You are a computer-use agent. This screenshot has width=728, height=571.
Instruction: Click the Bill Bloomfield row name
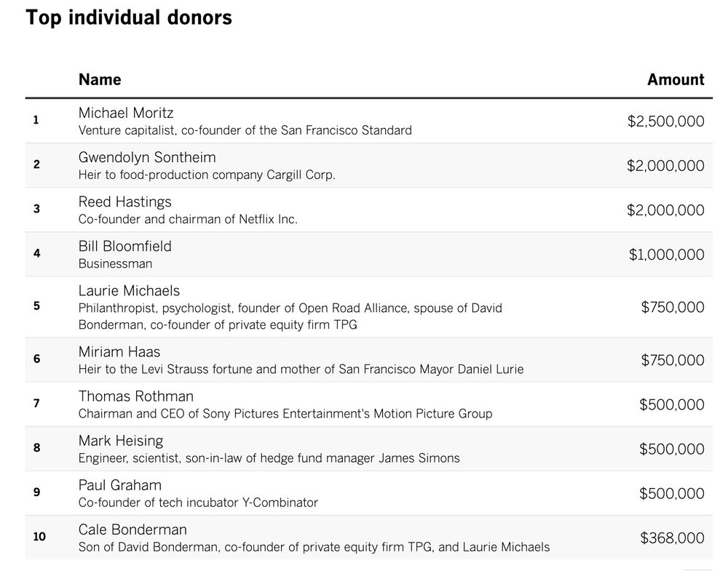pos(125,246)
